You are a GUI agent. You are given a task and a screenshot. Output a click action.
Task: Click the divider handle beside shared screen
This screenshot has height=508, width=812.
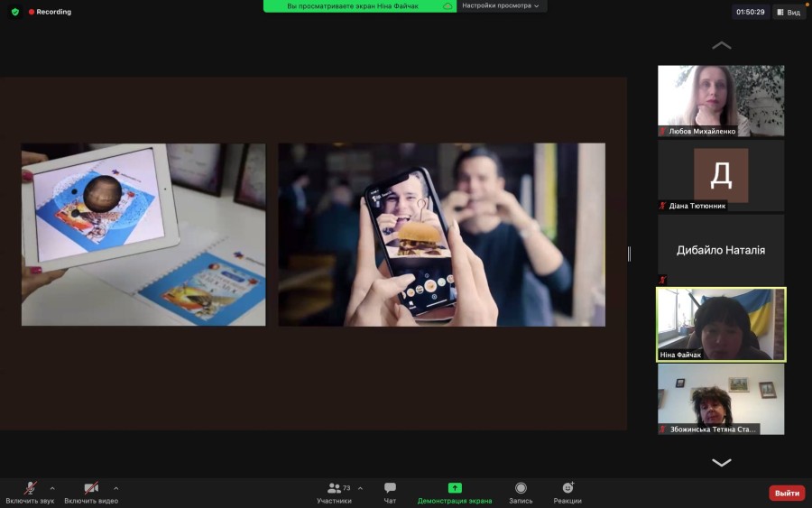click(629, 254)
